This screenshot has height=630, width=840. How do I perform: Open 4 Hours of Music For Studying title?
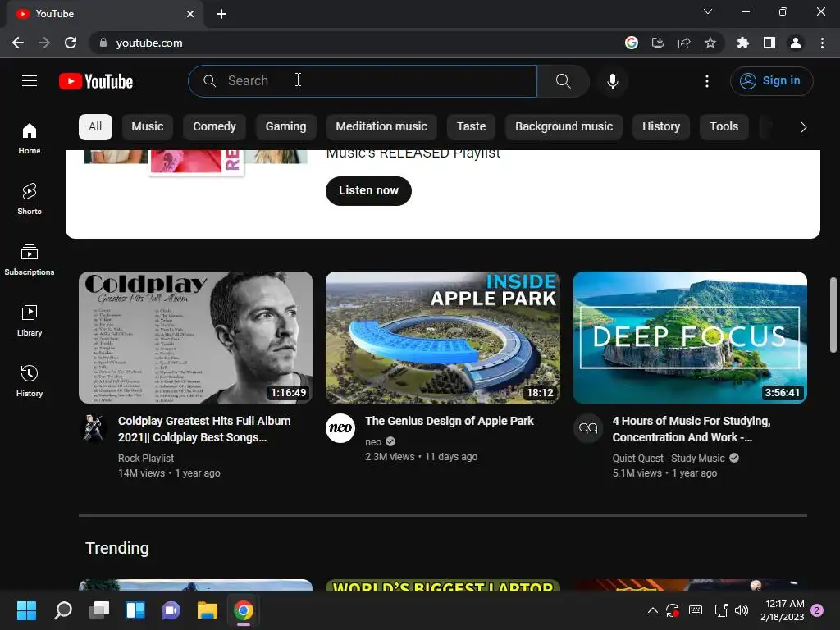(x=692, y=429)
